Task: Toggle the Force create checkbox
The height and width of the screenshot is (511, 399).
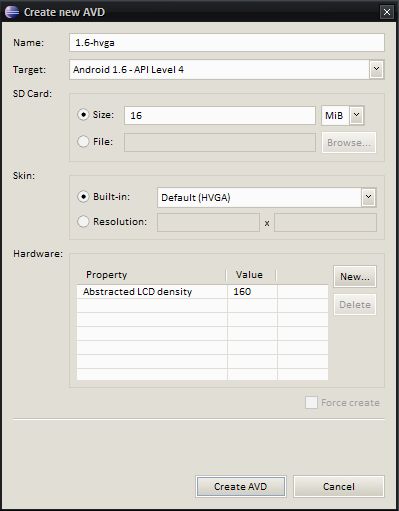Action: coord(311,403)
